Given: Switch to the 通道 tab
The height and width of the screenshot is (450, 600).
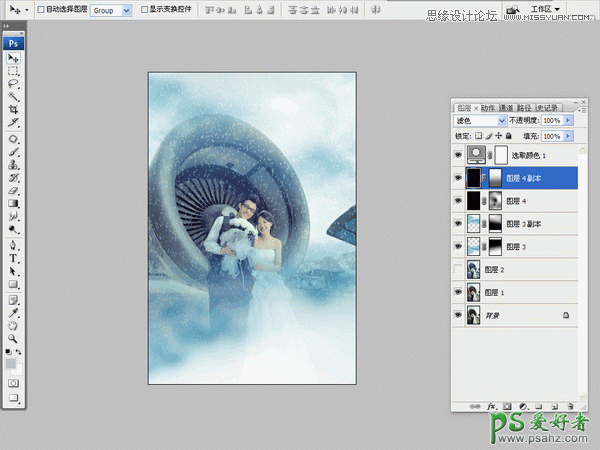Looking at the screenshot, I should pos(506,107).
